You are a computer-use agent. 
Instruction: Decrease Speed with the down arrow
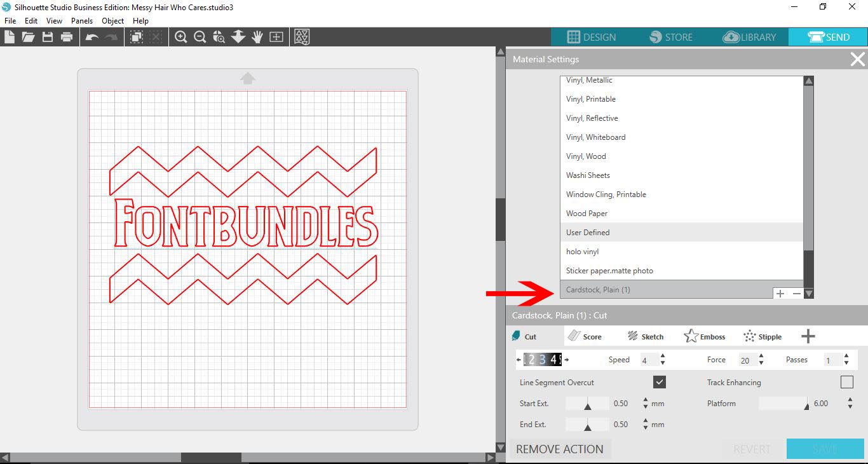coord(663,363)
